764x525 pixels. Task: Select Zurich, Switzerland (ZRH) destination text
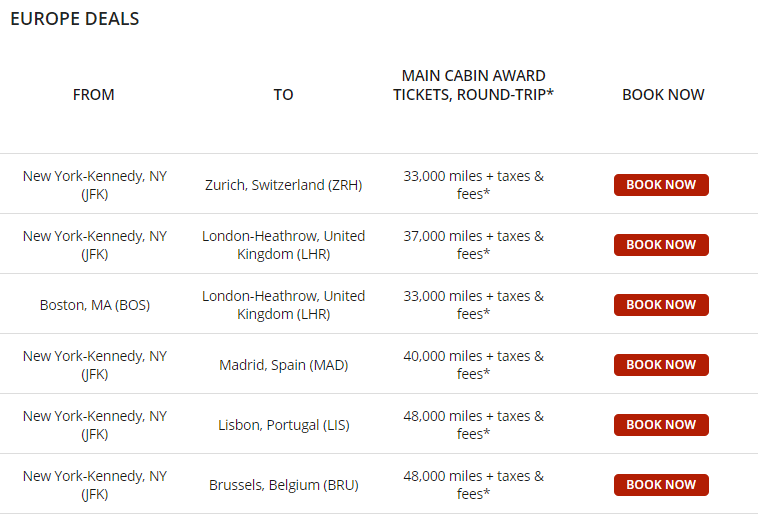pos(284,185)
